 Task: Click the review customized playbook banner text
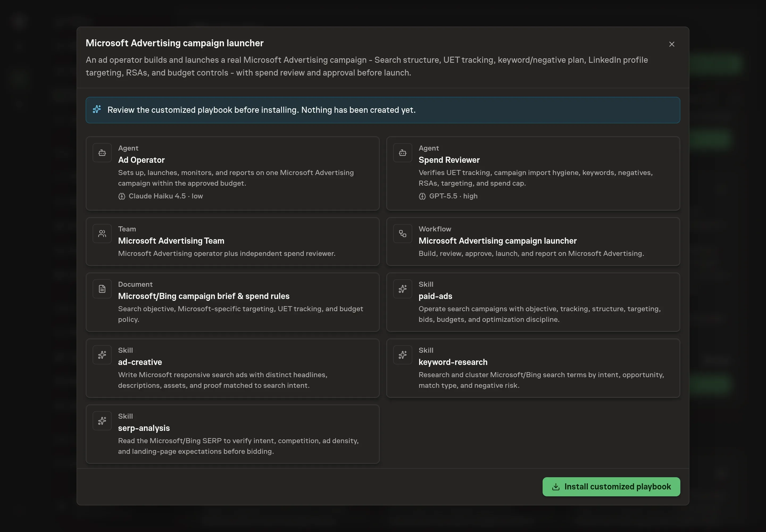[x=261, y=110]
